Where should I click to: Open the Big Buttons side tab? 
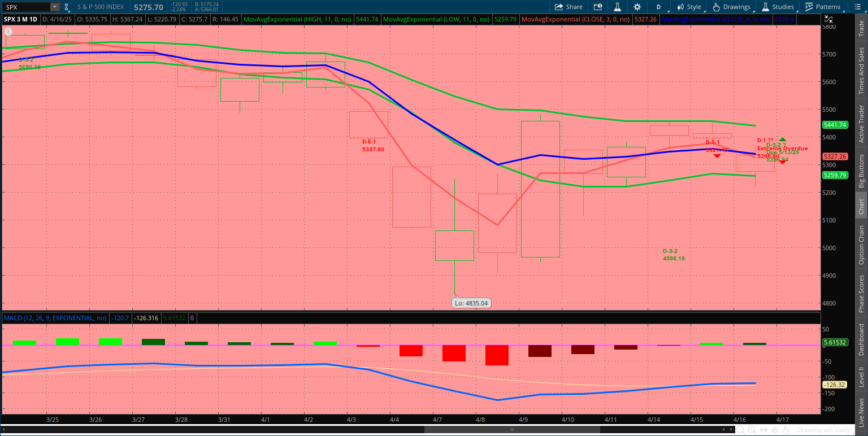click(861, 171)
